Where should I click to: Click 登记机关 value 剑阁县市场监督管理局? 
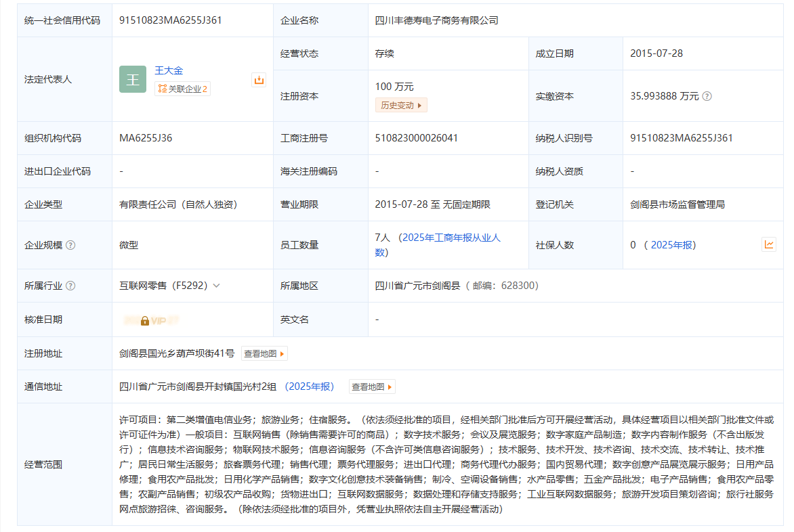point(677,204)
